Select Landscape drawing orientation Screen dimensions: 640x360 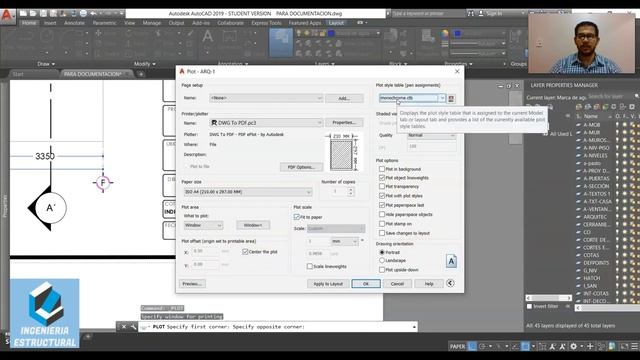coord(382,260)
